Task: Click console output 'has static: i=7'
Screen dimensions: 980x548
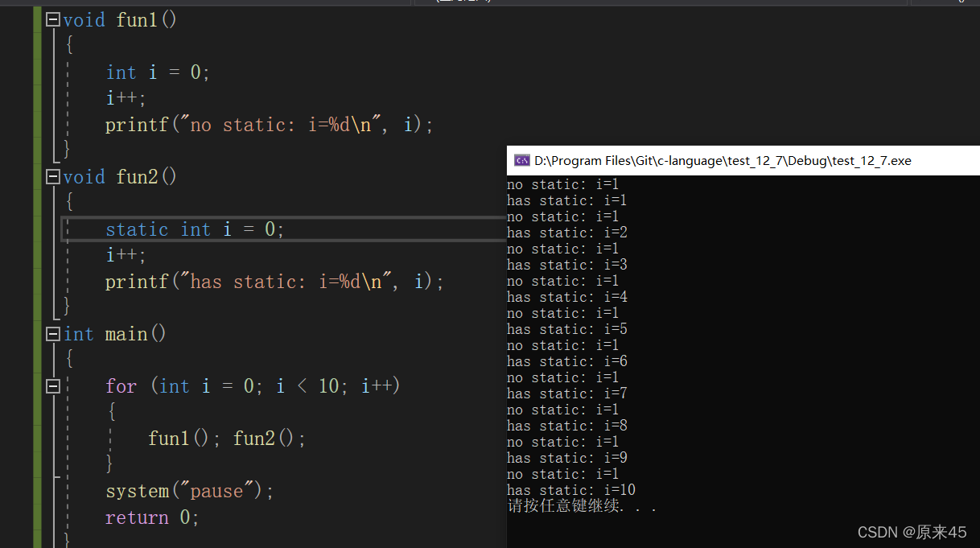Action: (x=567, y=393)
